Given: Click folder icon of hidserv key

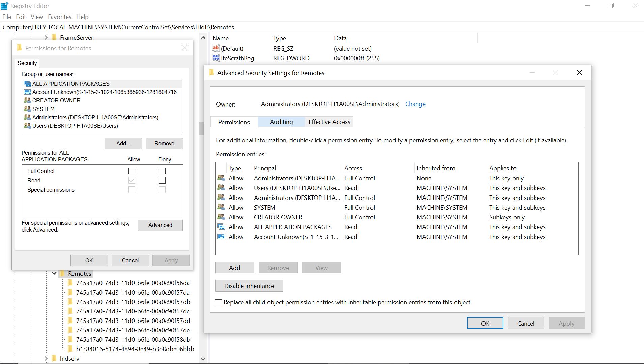Looking at the screenshot, I should [54, 358].
